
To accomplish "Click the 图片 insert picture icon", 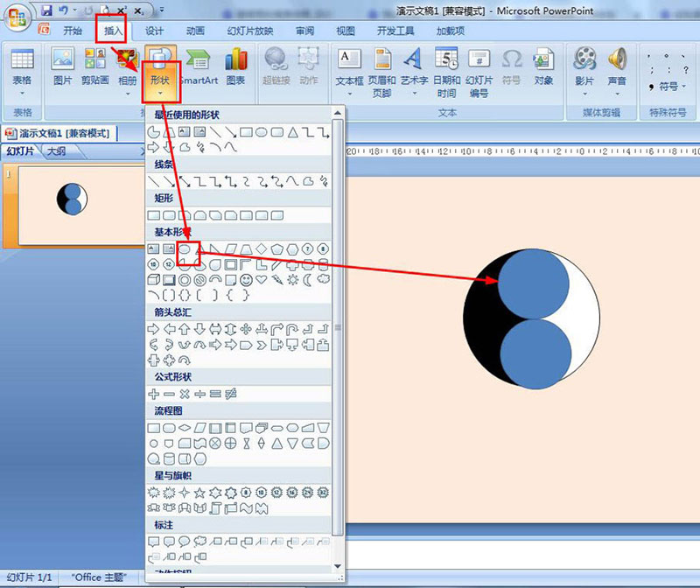I will (62, 66).
